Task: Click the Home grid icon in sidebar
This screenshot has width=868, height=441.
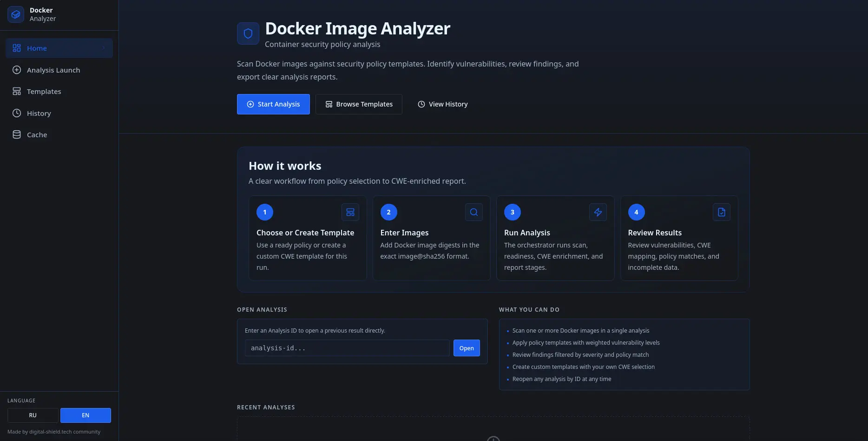Action: coord(17,48)
